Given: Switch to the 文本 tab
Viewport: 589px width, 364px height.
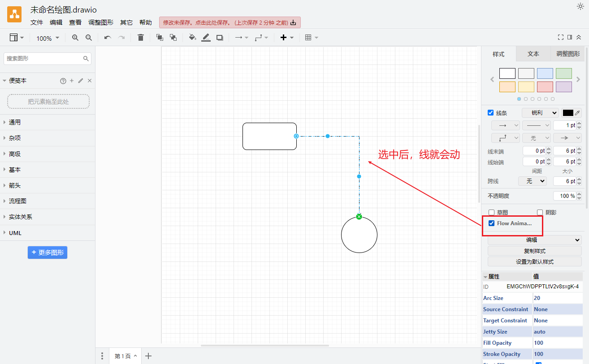Looking at the screenshot, I should coord(533,54).
